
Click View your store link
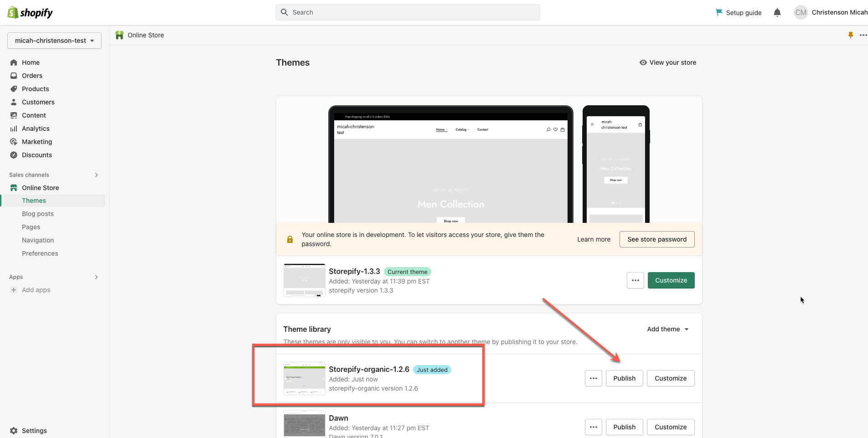668,62
